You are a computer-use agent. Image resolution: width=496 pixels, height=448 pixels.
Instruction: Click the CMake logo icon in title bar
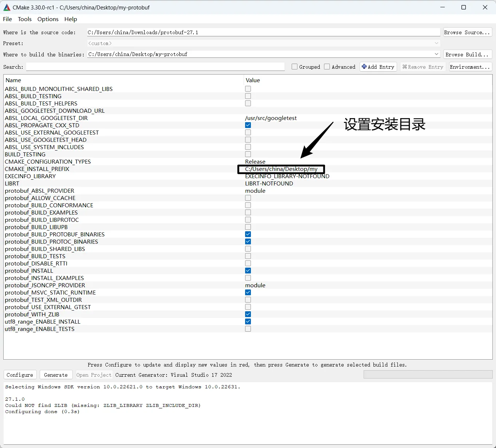tap(7, 7)
